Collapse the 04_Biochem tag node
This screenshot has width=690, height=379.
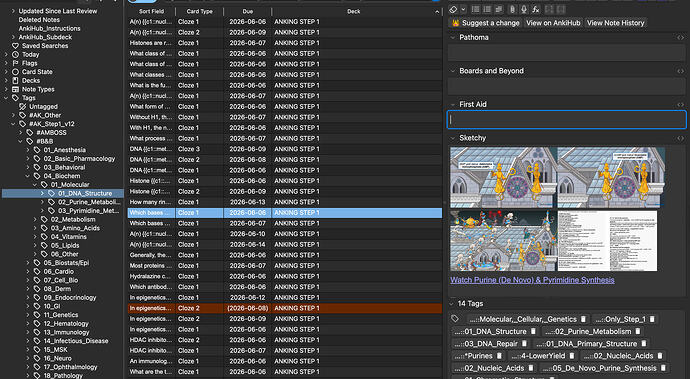pos(27,176)
